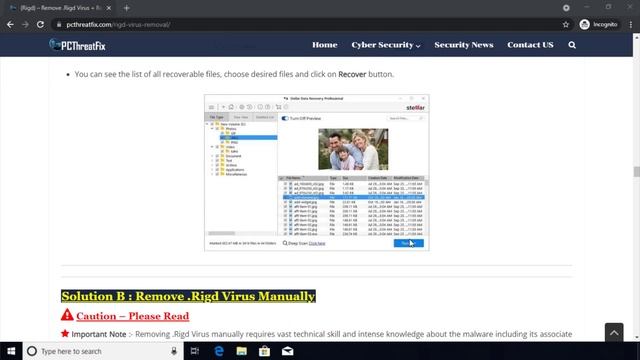Viewport: 640px width, 360px height.
Task: Click the Solution B heading
Action: pos(188,296)
